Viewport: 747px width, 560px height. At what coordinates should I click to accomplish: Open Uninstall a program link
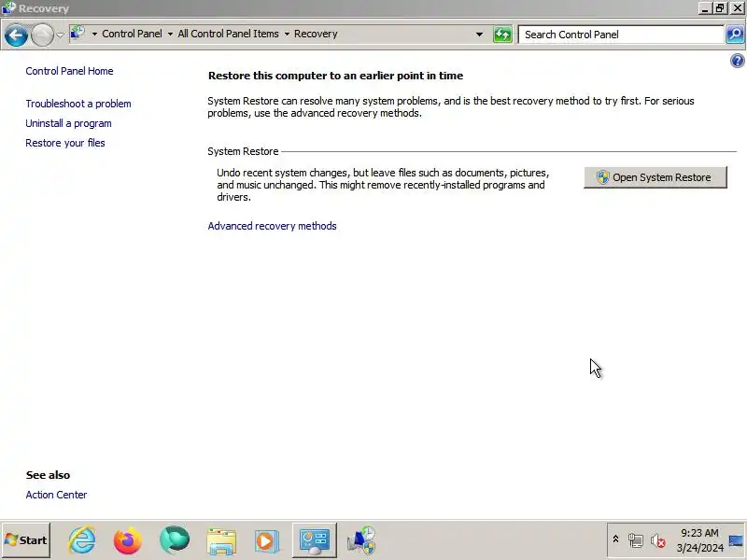pyautogui.click(x=68, y=123)
